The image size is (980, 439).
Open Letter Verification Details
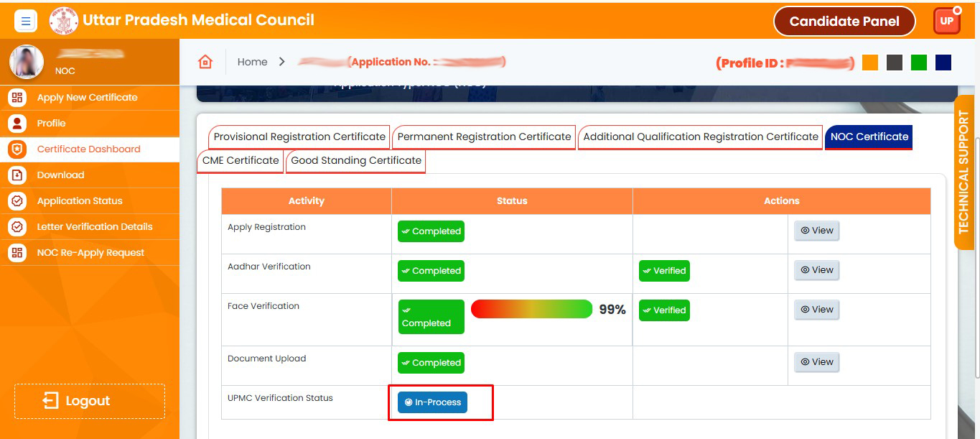(94, 227)
